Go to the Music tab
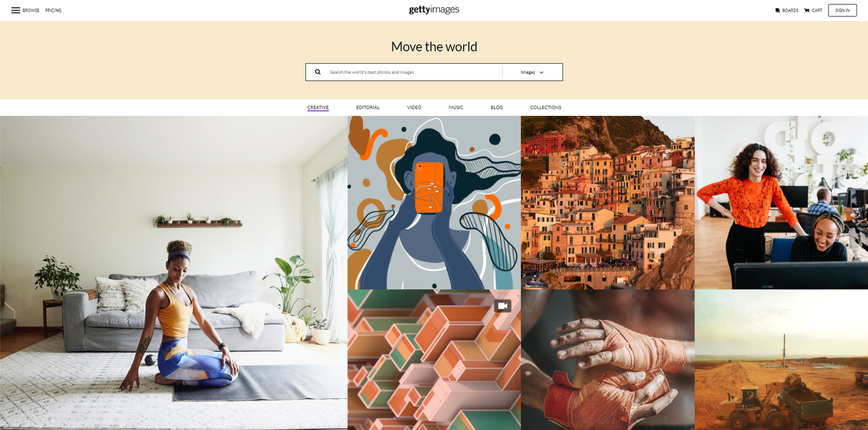The image size is (868, 430). point(456,107)
